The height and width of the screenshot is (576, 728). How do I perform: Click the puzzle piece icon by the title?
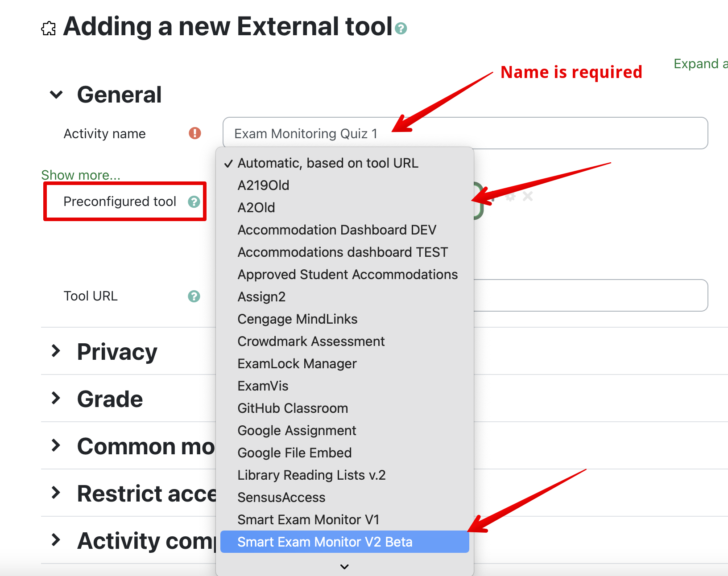(49, 29)
